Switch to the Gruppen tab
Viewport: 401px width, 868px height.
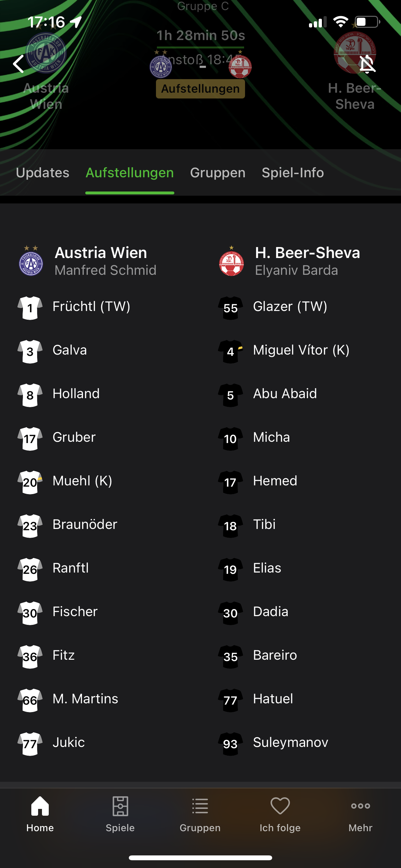click(x=218, y=173)
